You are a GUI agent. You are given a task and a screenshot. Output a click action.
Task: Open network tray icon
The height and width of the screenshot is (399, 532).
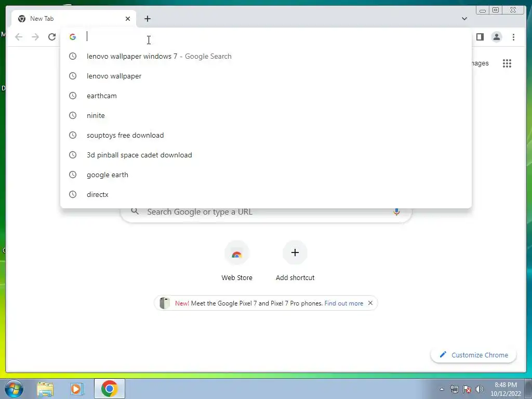point(454,389)
